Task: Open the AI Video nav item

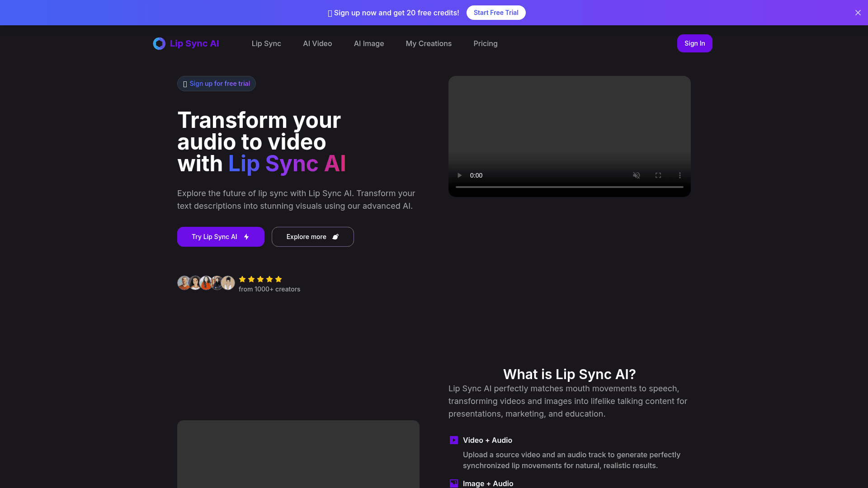Action: tap(317, 43)
